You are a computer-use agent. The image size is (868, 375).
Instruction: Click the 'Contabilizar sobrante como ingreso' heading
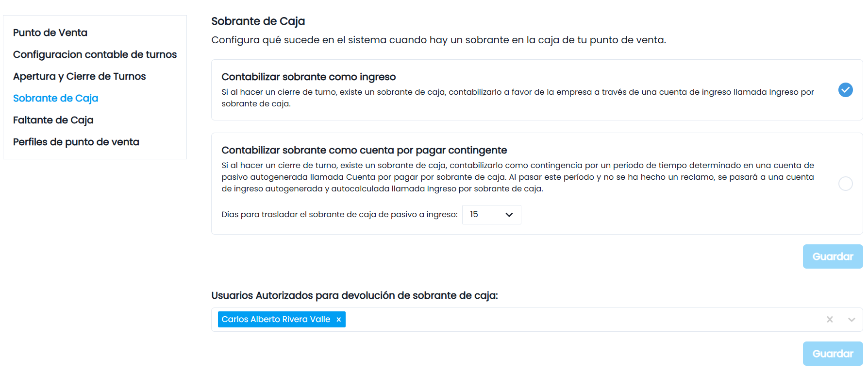pos(308,77)
